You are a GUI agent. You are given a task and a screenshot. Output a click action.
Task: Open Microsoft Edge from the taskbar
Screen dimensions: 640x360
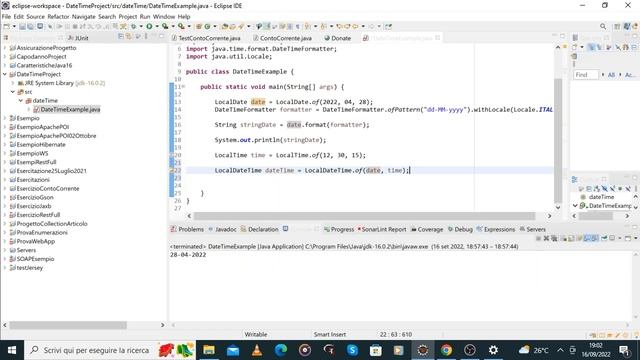click(x=281, y=350)
